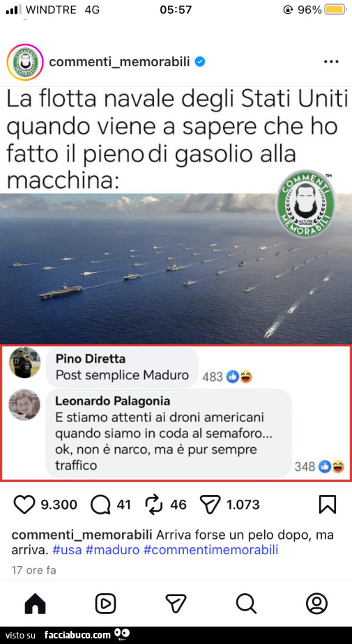Tap the verified blue badge
Screen dimensions: 352x644
coord(200,62)
